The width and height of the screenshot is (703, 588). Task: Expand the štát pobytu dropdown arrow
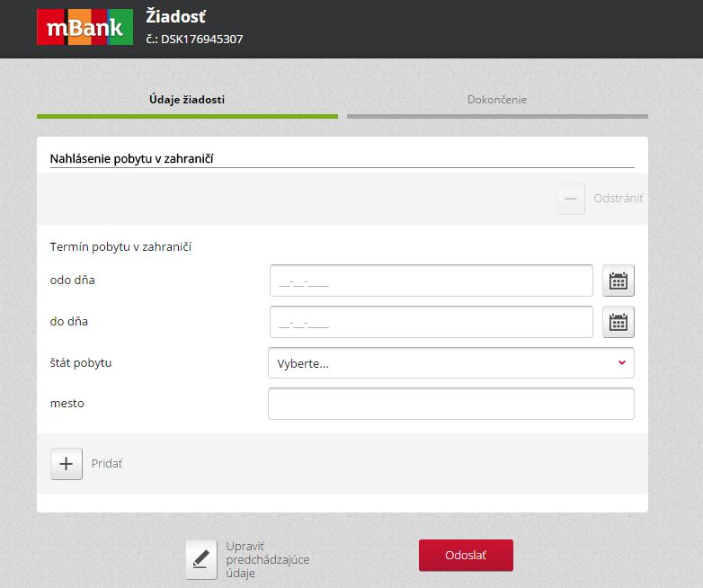622,362
